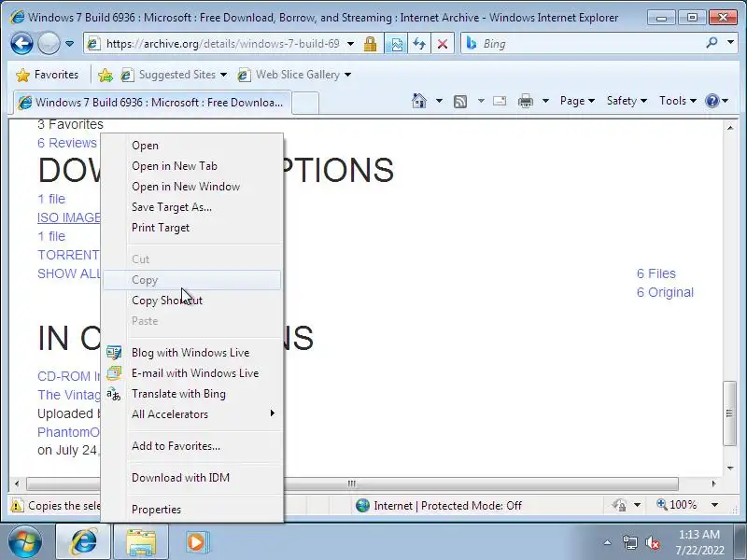Click the TORRENT download link
This screenshot has height=560, width=747.
pos(68,255)
